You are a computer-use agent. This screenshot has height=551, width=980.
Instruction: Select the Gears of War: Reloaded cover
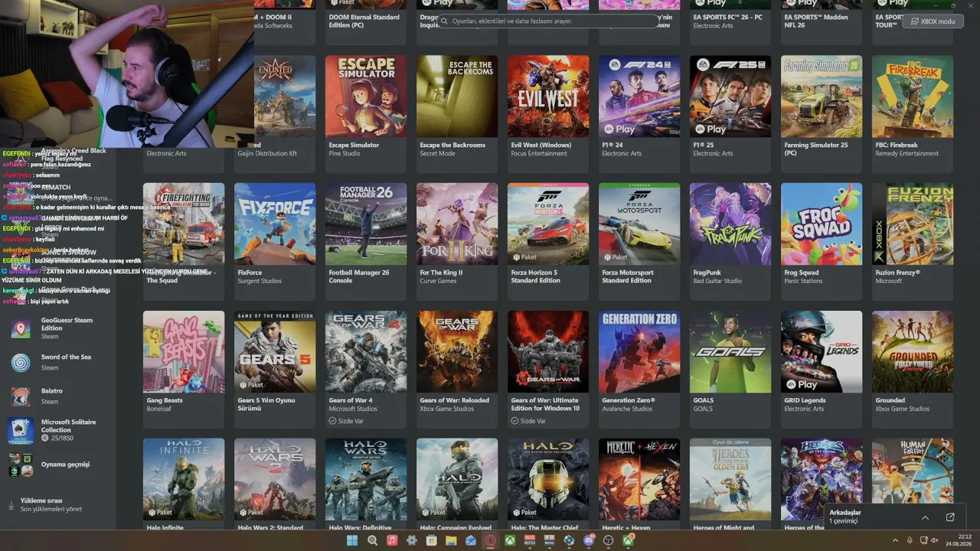tap(457, 352)
